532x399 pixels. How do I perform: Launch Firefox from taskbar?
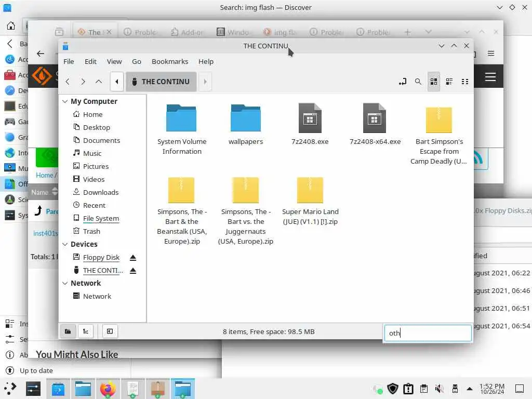(108, 389)
